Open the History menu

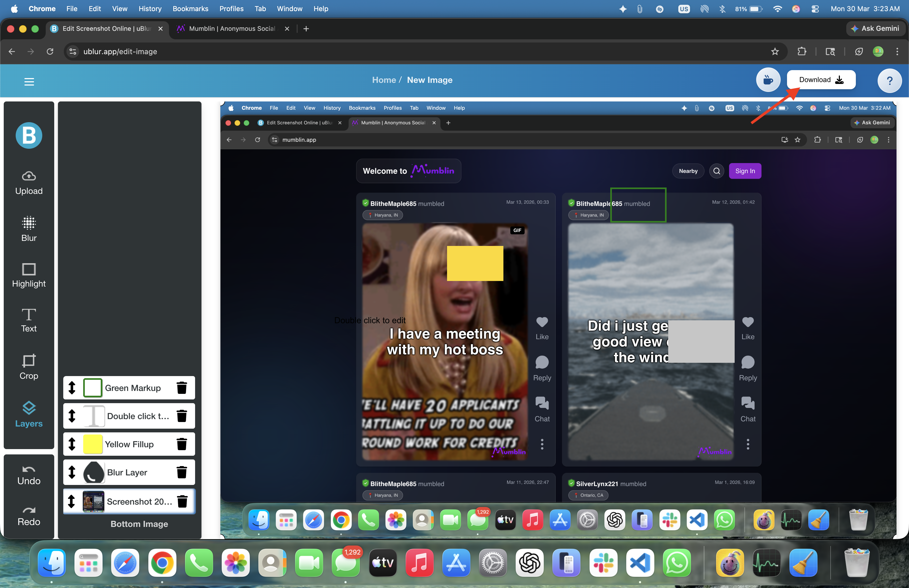tap(150, 8)
